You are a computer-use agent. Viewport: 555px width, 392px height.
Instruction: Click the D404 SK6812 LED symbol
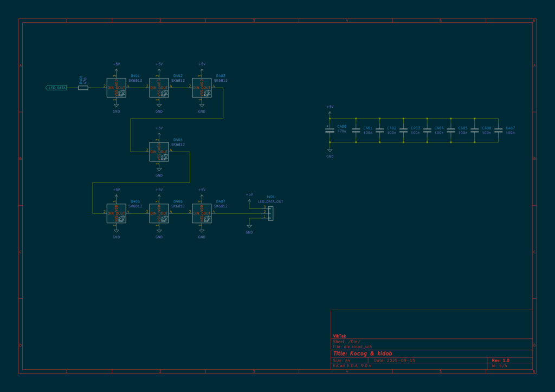point(159,152)
